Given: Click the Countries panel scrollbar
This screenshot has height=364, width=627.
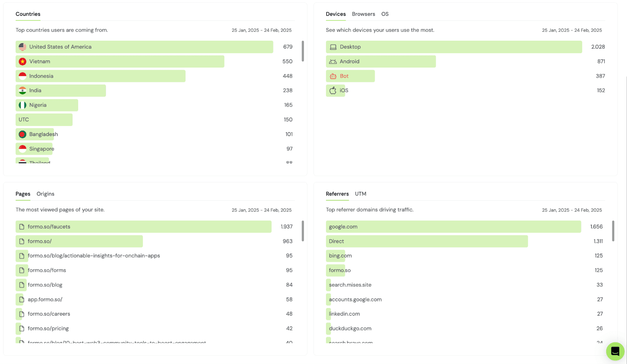Looking at the screenshot, I should click(x=303, y=51).
